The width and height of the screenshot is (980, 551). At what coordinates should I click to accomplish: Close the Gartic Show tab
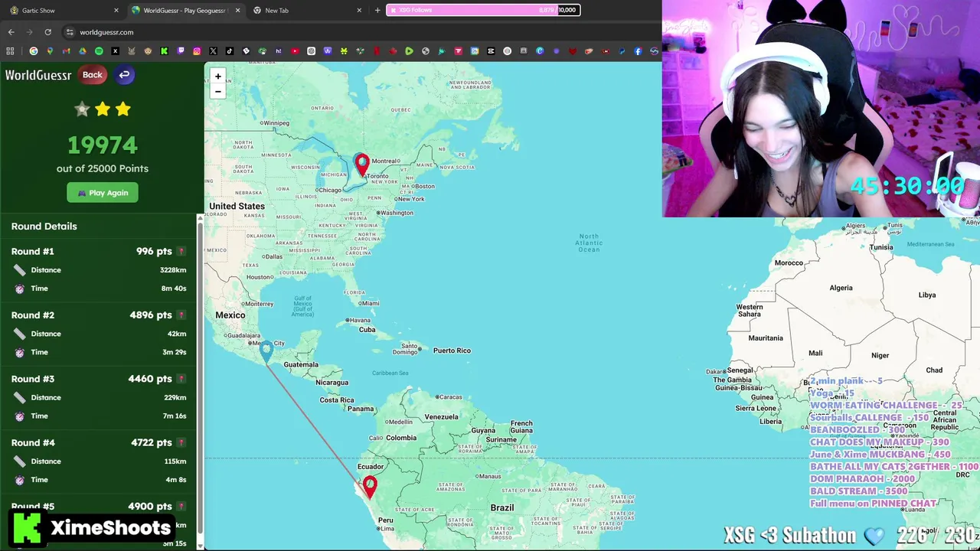point(116,11)
